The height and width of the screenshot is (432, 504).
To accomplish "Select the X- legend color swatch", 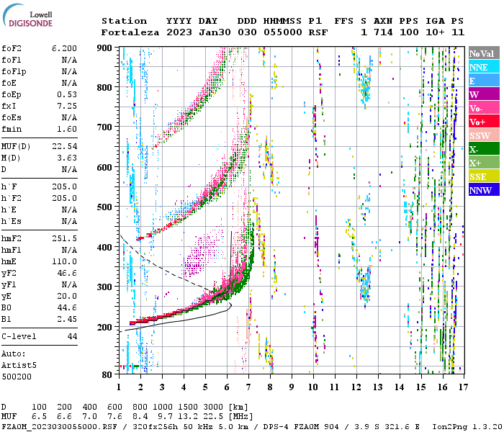I will (x=484, y=149).
